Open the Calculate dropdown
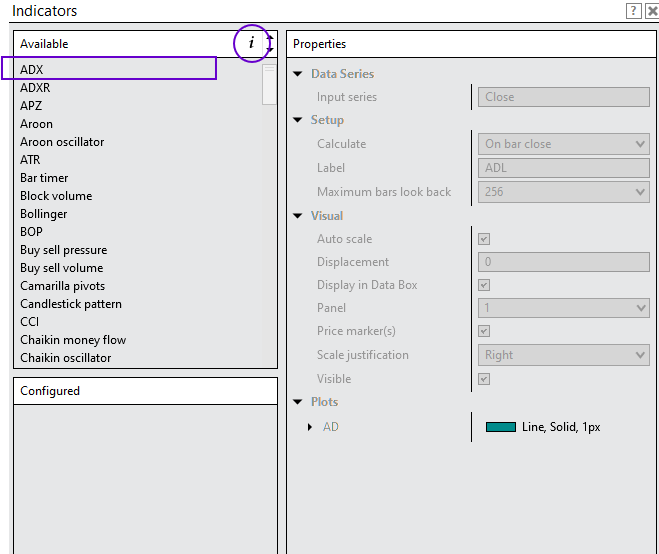 click(x=564, y=144)
